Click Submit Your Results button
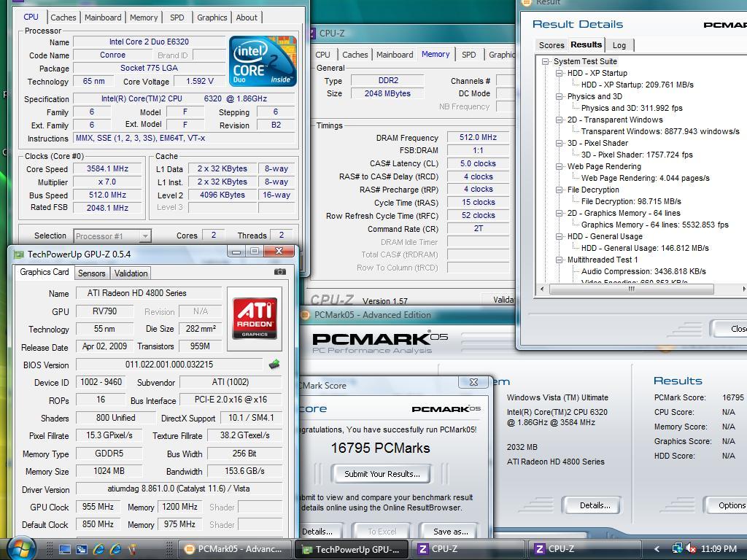This screenshot has height=560, width=747. coord(382,474)
